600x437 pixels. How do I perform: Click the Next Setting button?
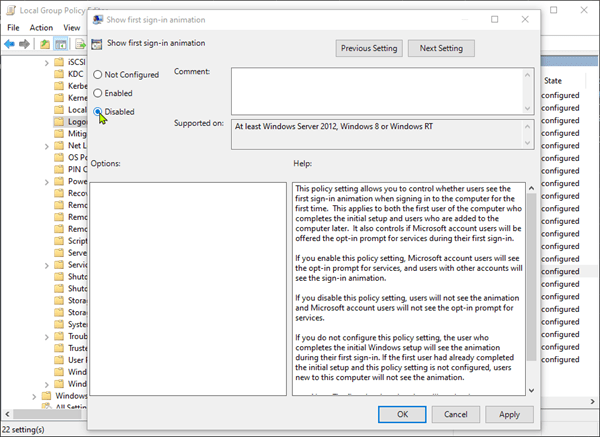440,48
